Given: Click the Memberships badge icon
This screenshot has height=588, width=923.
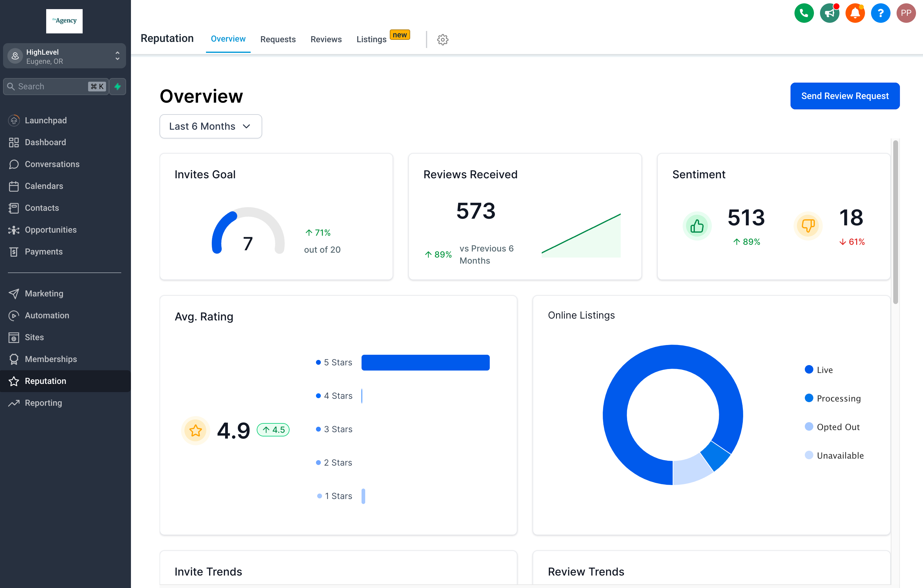Looking at the screenshot, I should (x=14, y=359).
